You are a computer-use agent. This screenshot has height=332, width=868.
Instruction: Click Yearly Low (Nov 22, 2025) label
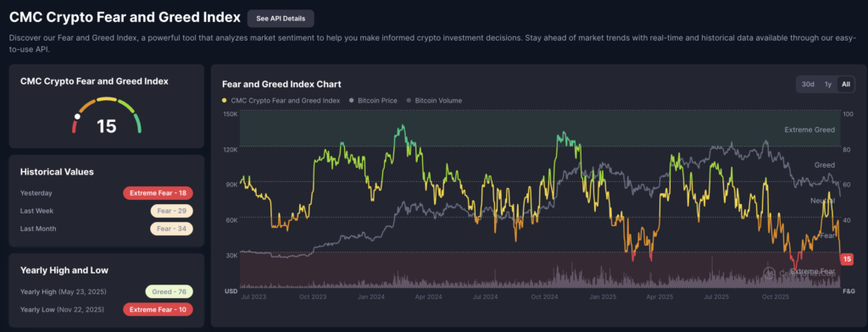click(x=62, y=309)
